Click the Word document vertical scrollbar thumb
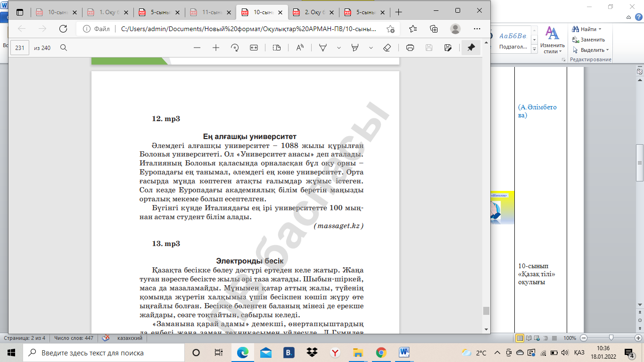The height and width of the screenshot is (362, 644). pyautogui.click(x=640, y=163)
